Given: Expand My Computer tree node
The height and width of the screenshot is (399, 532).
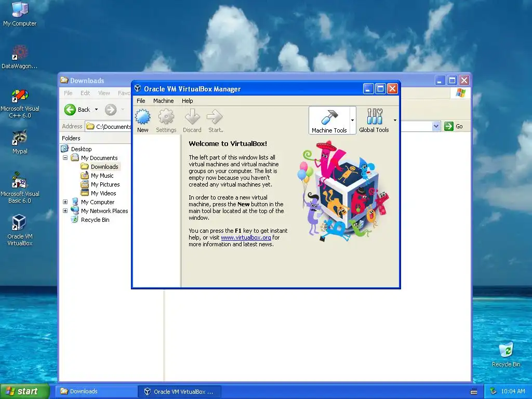Looking at the screenshot, I should [65, 202].
